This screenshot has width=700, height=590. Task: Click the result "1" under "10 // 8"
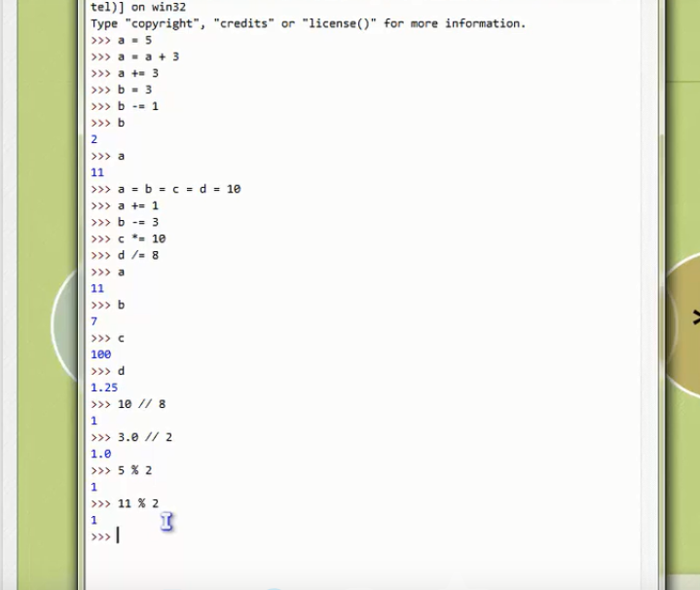(94, 421)
